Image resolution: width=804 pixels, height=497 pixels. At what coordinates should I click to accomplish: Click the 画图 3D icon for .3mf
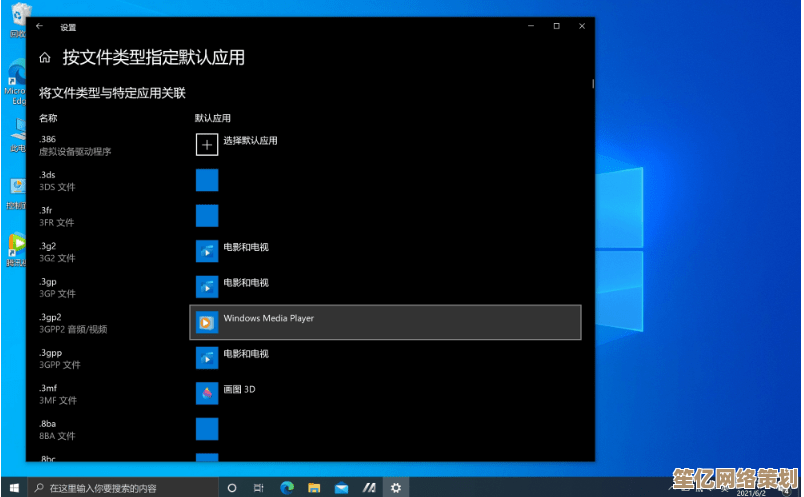(x=207, y=393)
